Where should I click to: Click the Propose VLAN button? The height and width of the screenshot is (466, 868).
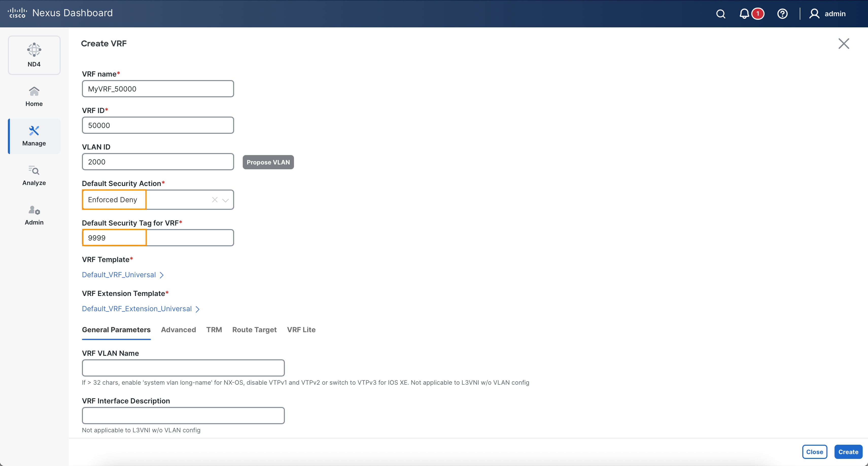pyautogui.click(x=268, y=162)
